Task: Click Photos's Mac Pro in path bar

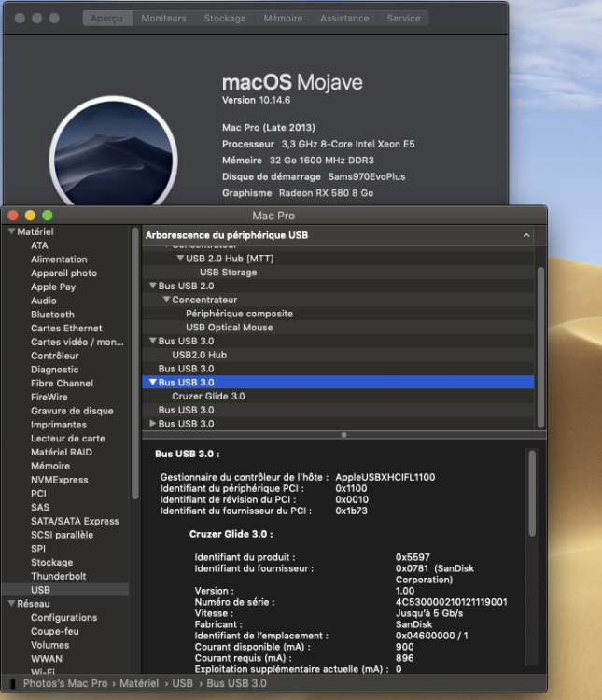Action: [65, 683]
